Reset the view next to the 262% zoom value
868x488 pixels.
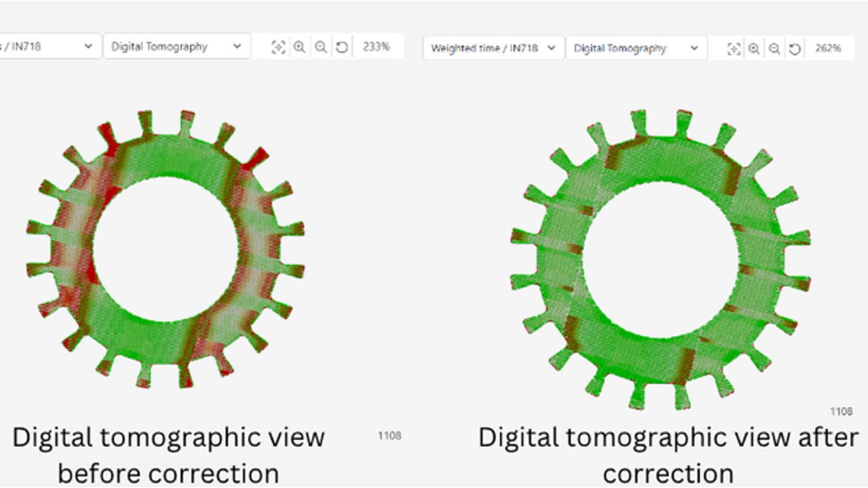tap(795, 49)
